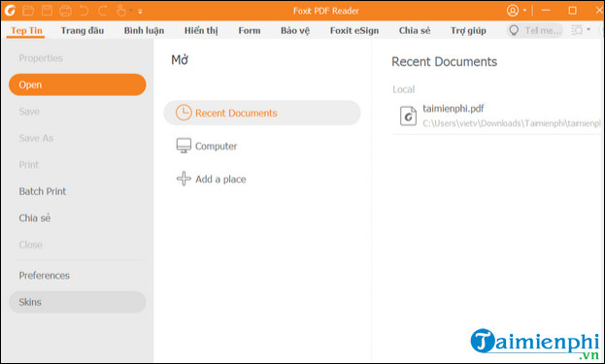Expand the Customize Quick Access Toolbar arrow
Image resolution: width=605 pixels, height=364 pixels.
pyautogui.click(x=140, y=12)
